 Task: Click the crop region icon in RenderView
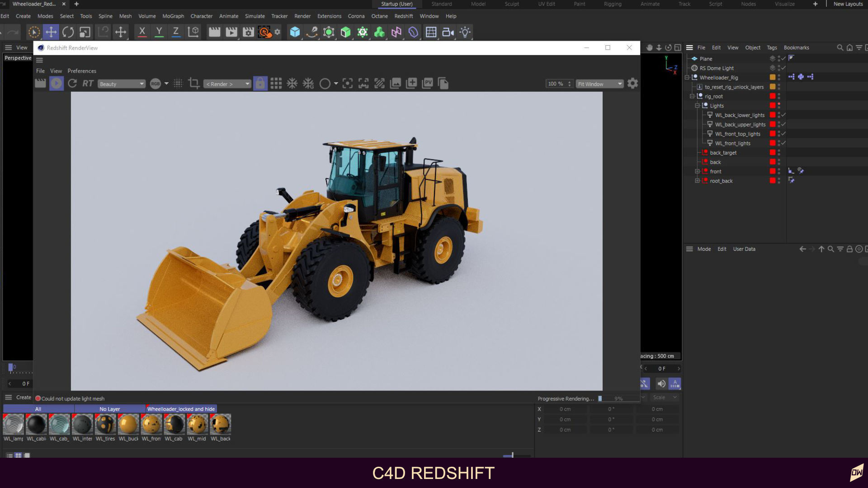coord(194,84)
